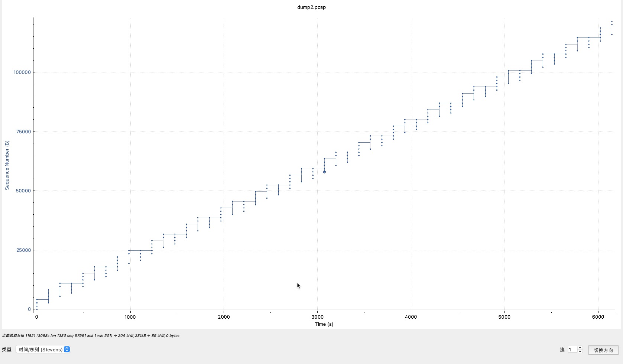
Task: Click the 6000 tick label on time axis
Action: point(598,317)
